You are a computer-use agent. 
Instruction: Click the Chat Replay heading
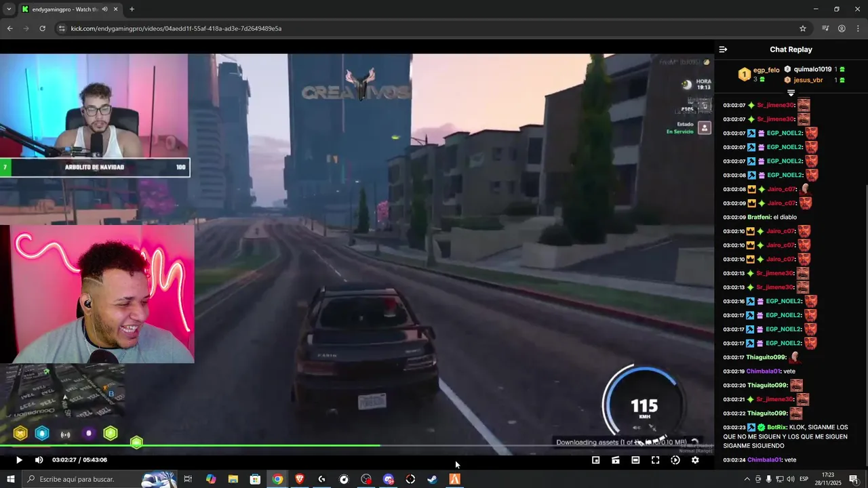pyautogui.click(x=791, y=49)
